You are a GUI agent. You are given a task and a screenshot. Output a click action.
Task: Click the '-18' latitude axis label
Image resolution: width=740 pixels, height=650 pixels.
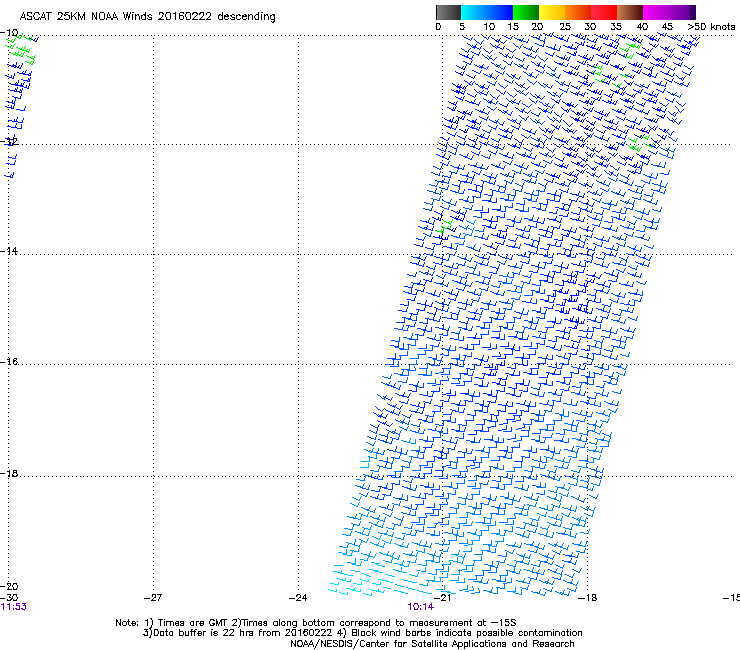coord(9,473)
